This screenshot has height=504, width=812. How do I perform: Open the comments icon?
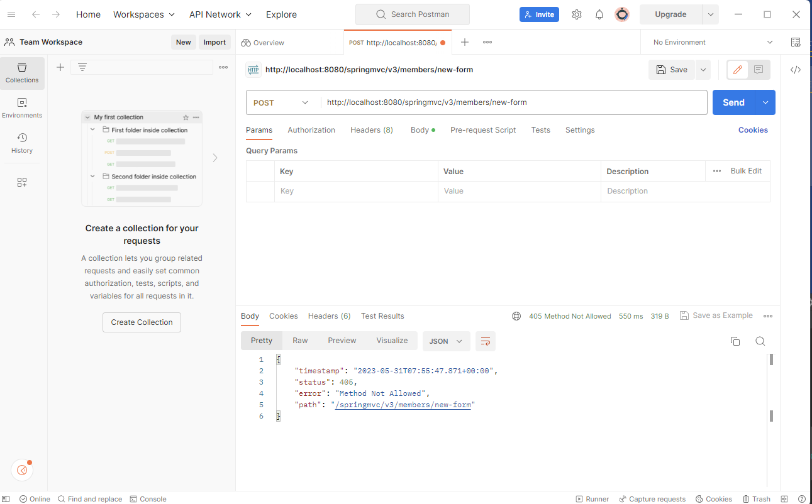(x=759, y=70)
